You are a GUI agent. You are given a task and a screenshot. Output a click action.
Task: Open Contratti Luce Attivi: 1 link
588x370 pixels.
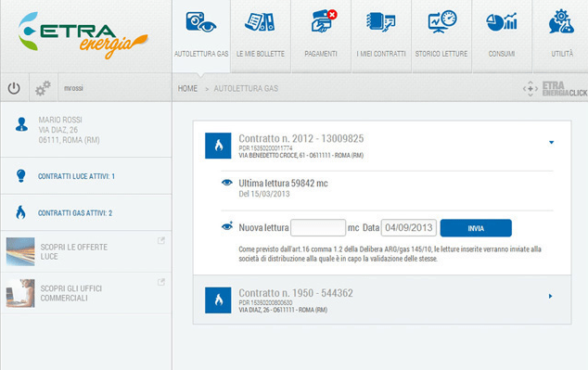[x=76, y=176]
